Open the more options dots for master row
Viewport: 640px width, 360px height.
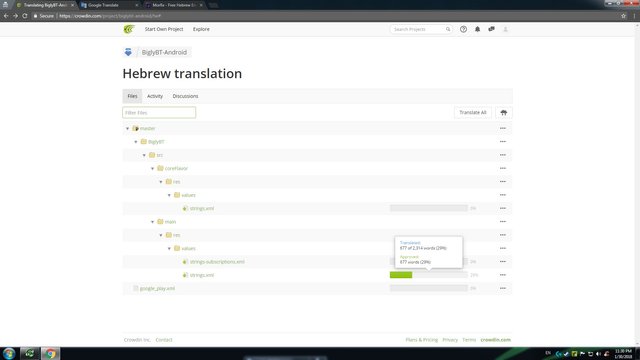click(503, 128)
